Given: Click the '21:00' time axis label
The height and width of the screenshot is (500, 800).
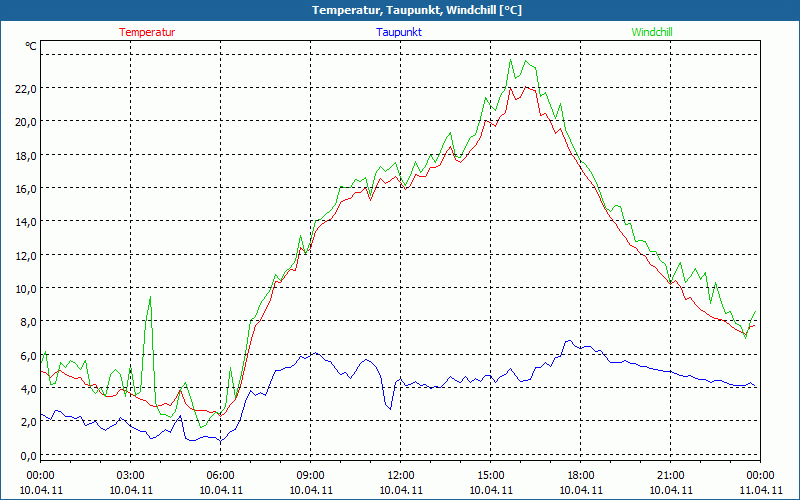Looking at the screenshot, I should click(x=670, y=476).
